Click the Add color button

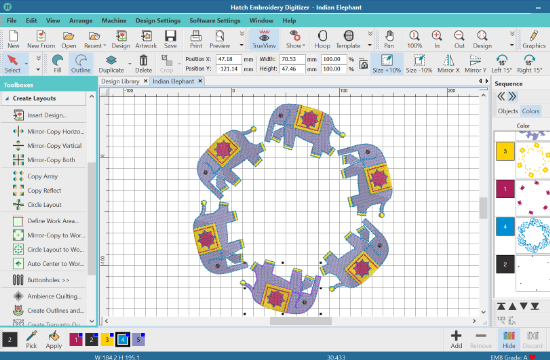coord(456,339)
